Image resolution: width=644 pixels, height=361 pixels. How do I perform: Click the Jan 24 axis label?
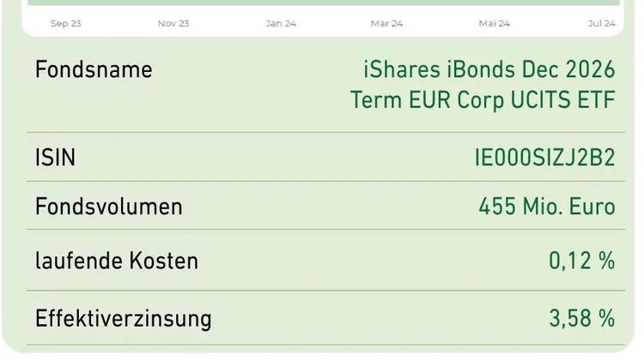(x=281, y=23)
